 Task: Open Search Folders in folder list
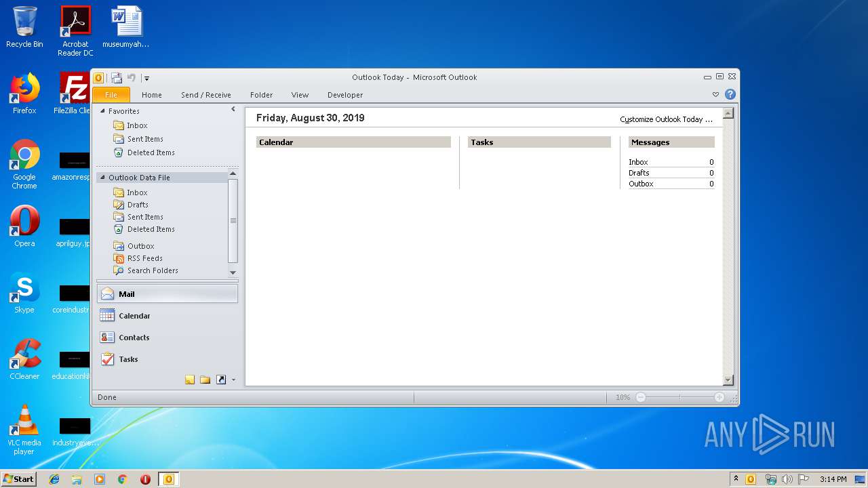153,270
